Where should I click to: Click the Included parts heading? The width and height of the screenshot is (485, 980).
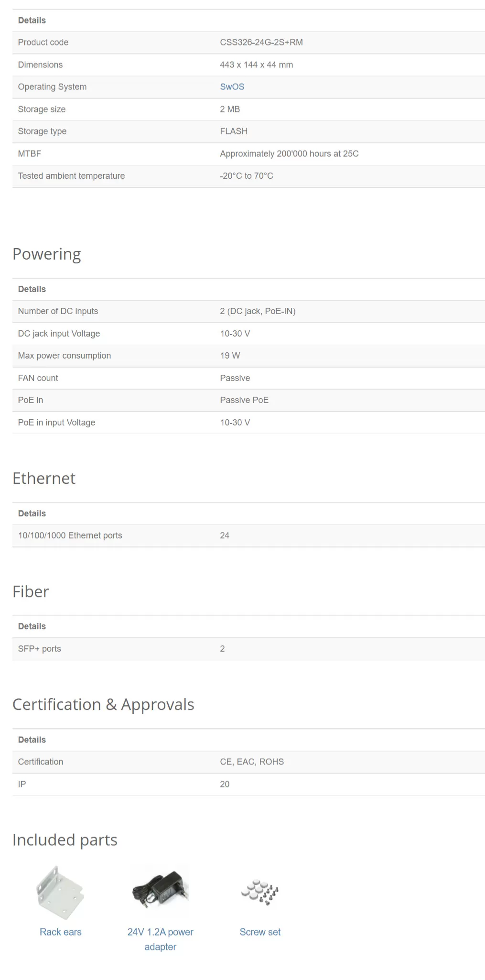[65, 840]
